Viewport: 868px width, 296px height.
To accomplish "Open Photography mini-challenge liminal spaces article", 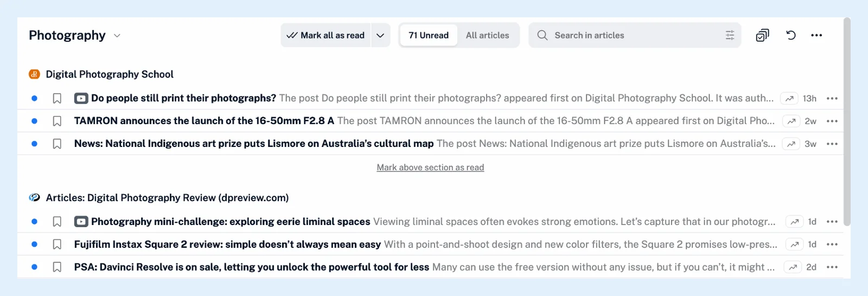I will (x=231, y=222).
